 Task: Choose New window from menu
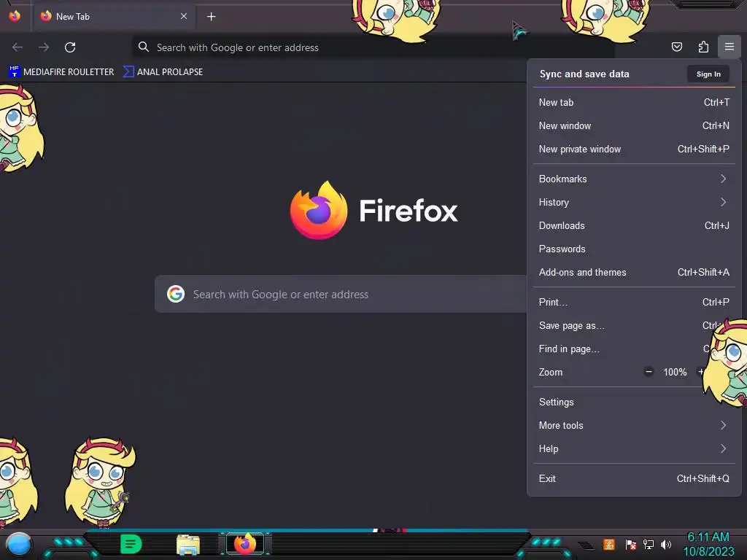click(634, 125)
